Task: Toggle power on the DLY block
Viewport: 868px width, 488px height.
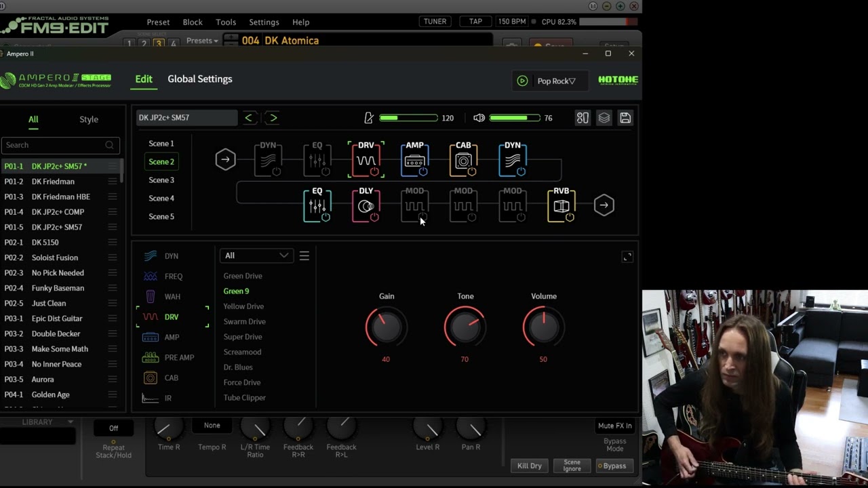Action: point(374,217)
